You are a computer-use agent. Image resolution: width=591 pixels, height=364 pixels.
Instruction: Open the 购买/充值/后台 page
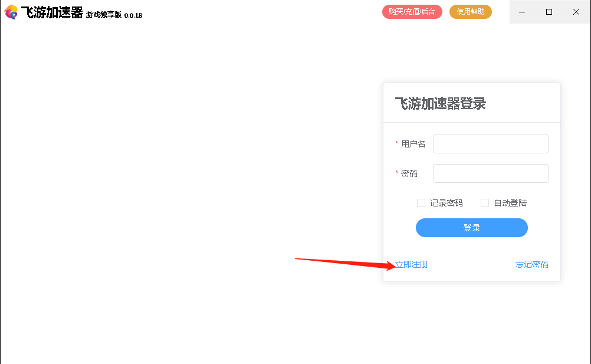[x=412, y=12]
